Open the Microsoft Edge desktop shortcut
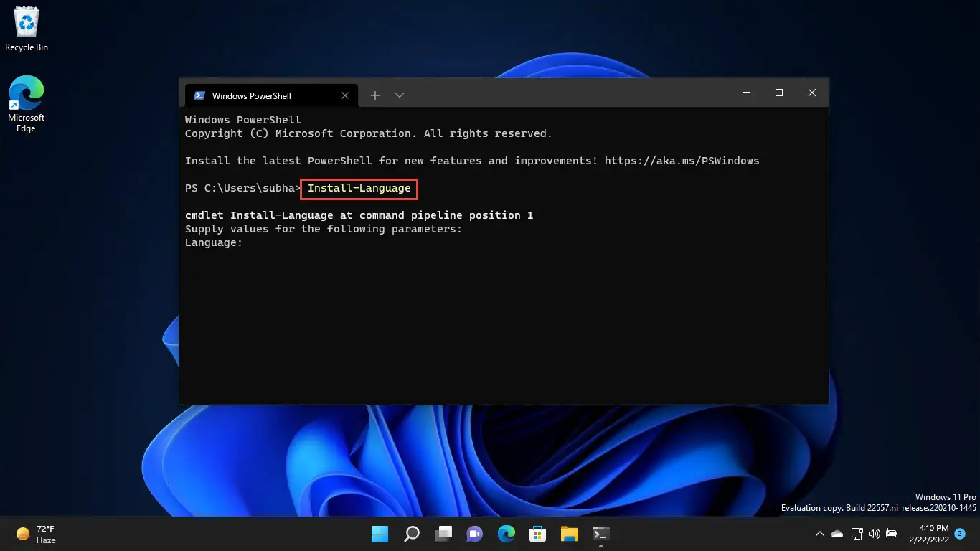This screenshot has height=551, width=980. (x=27, y=104)
